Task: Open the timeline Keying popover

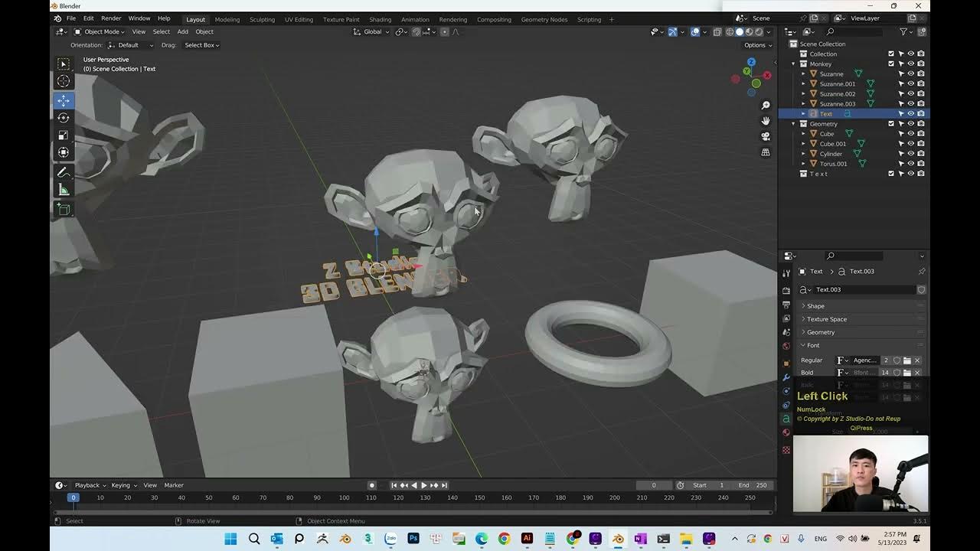Action: point(123,485)
